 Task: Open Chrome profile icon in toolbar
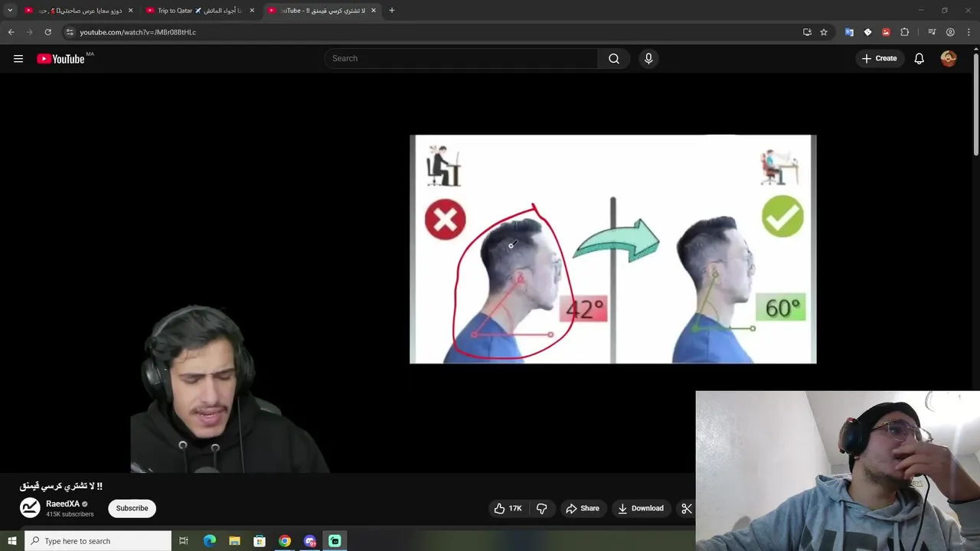pyautogui.click(x=950, y=32)
